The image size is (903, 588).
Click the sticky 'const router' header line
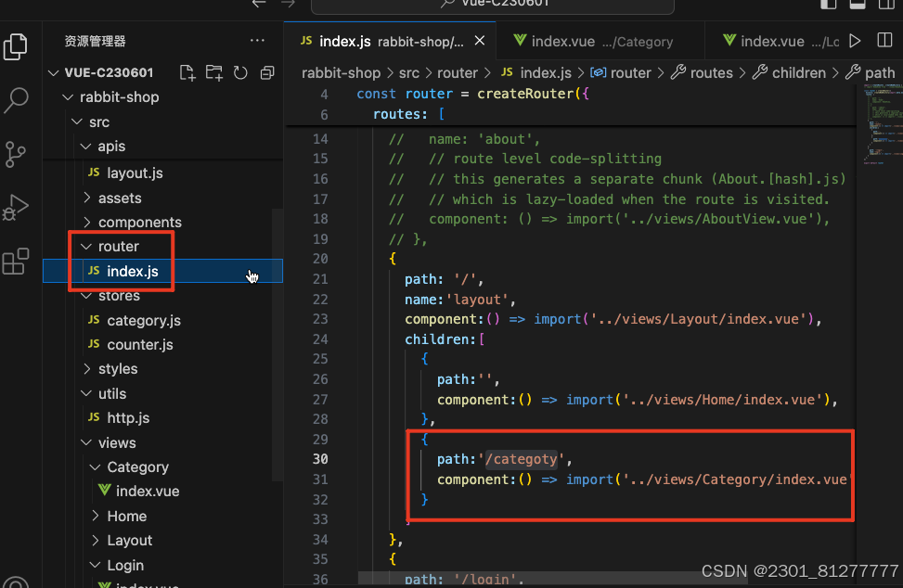(472, 94)
